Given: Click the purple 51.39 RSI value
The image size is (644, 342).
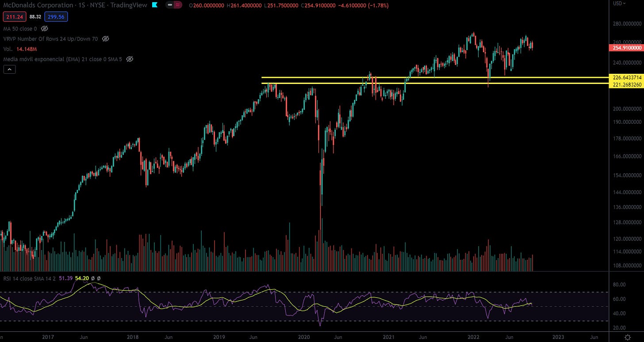Looking at the screenshot, I should pos(65,278).
